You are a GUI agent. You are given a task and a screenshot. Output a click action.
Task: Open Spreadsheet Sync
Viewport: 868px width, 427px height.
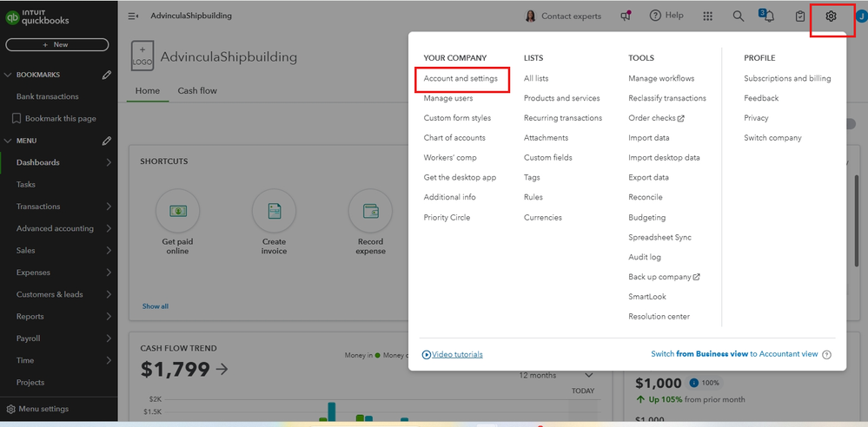pyautogui.click(x=659, y=238)
